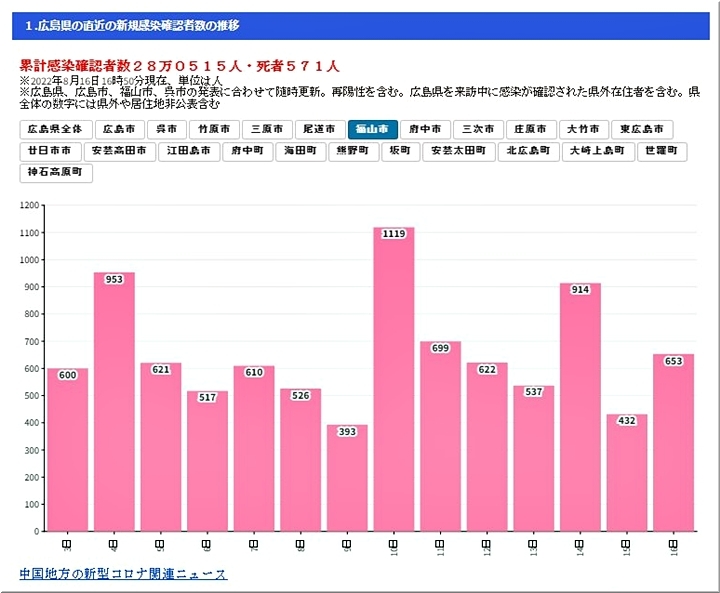Click the 尾道市 button
This screenshot has height=593, width=720.
click(321, 129)
